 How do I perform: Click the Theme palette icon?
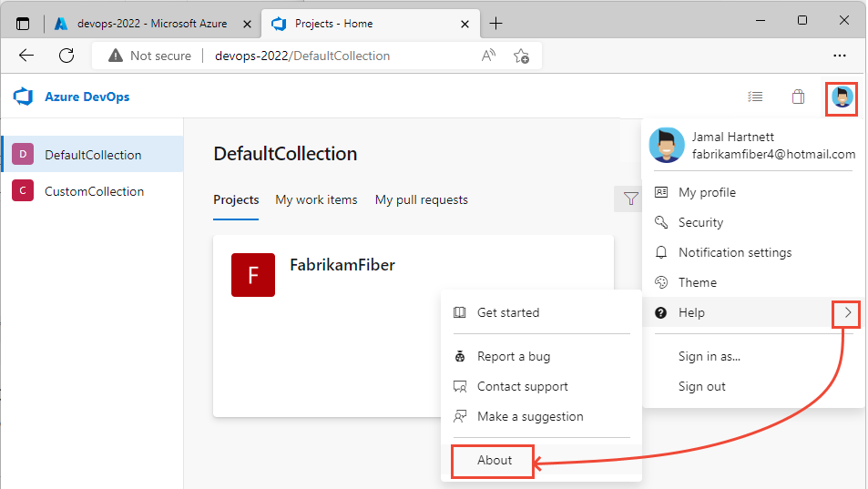click(661, 282)
